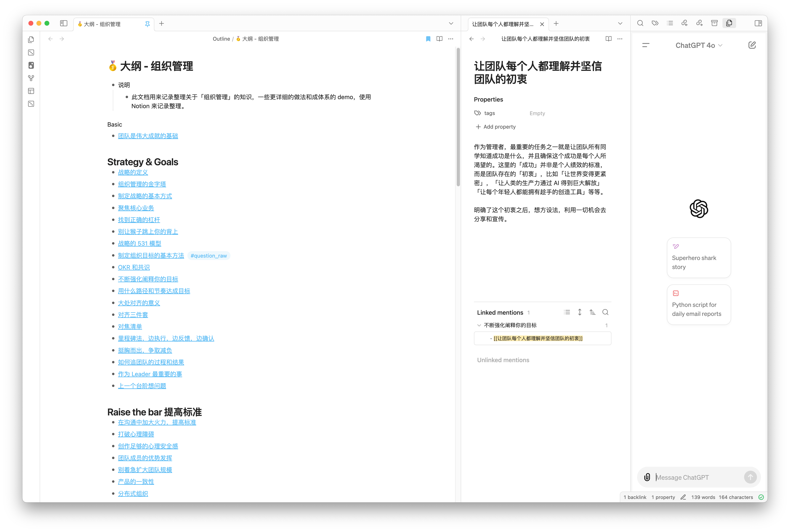Click the attachment paperclip in ChatGPT

(x=647, y=477)
